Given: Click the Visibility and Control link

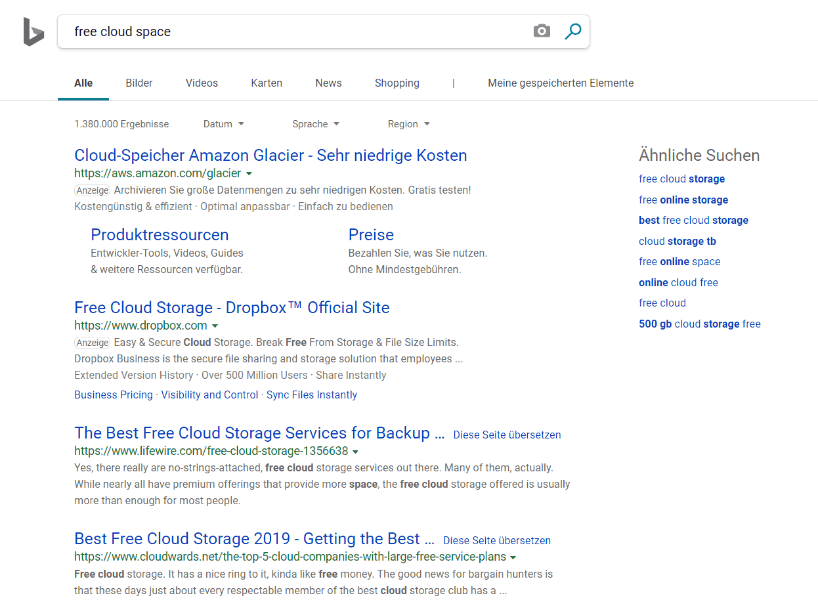Looking at the screenshot, I should pos(209,395).
